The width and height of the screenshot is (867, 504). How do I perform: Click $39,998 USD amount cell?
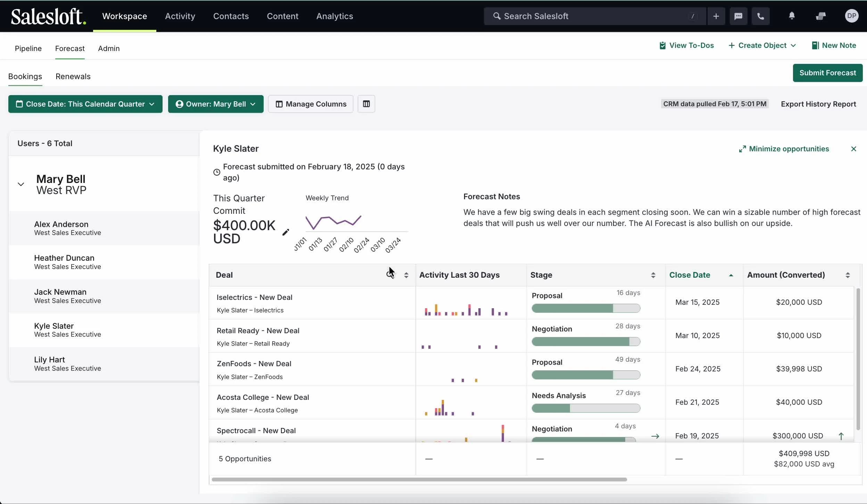[x=799, y=369]
